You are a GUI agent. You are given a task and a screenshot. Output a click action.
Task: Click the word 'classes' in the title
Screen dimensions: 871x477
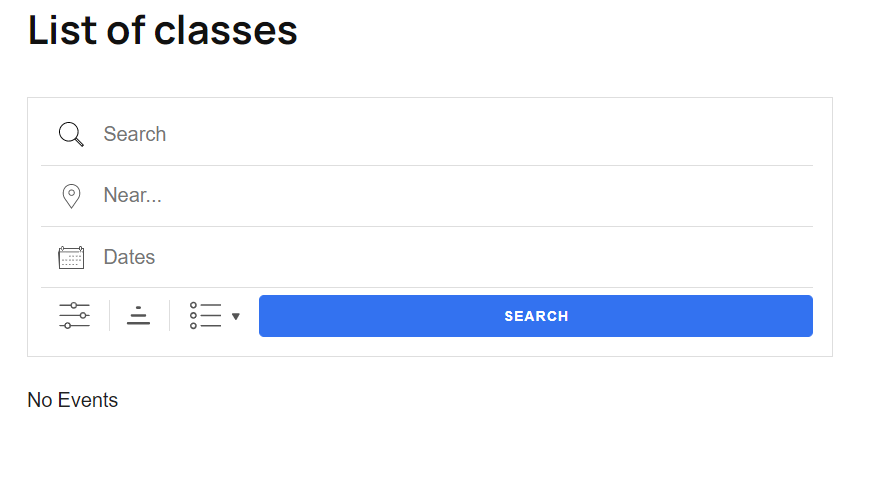point(226,31)
